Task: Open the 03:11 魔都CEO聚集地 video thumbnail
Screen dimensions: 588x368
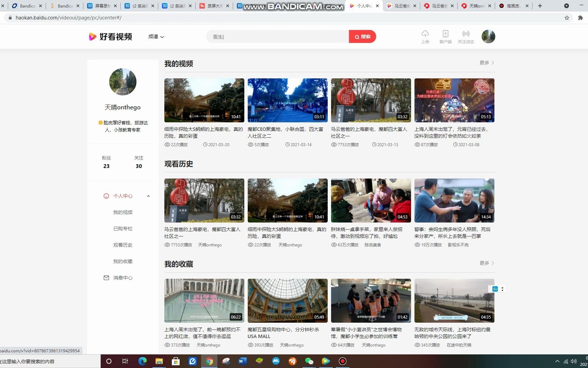Action: pos(288,100)
